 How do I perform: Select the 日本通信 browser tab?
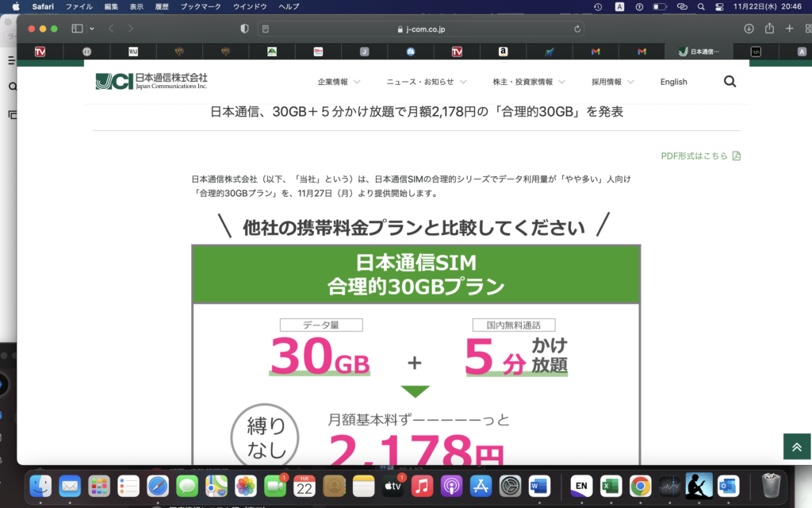[x=701, y=52]
